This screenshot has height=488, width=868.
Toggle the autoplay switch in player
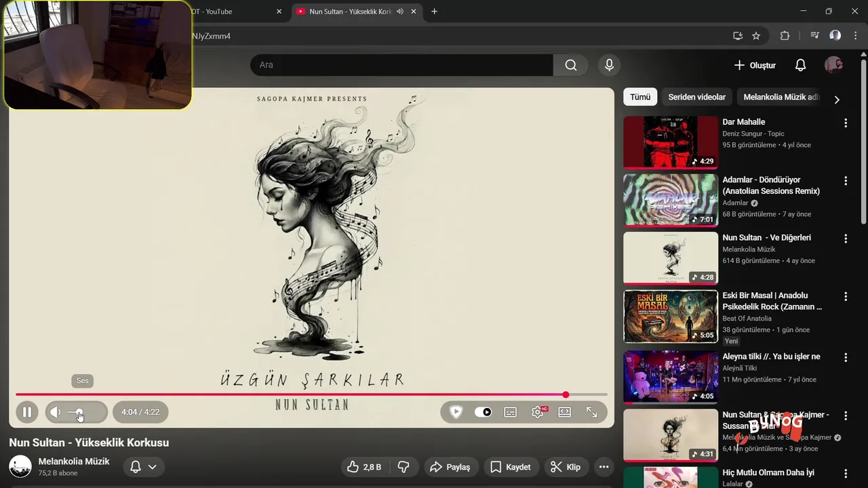point(483,412)
